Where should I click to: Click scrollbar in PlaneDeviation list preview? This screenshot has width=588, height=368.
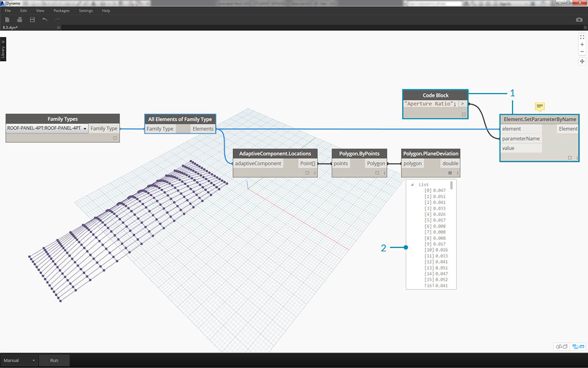(x=451, y=185)
